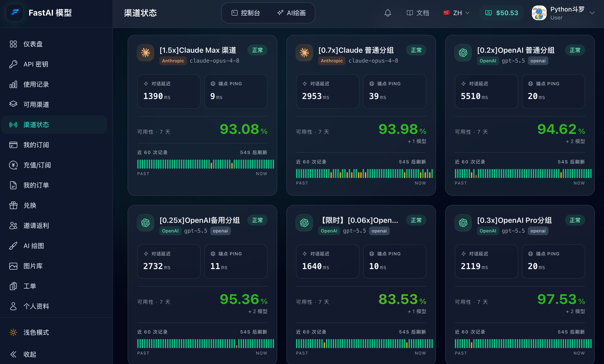This screenshot has height=364, width=604.
Task: Click Claude Max 渠道 60-record history bar
Action: 206,164
